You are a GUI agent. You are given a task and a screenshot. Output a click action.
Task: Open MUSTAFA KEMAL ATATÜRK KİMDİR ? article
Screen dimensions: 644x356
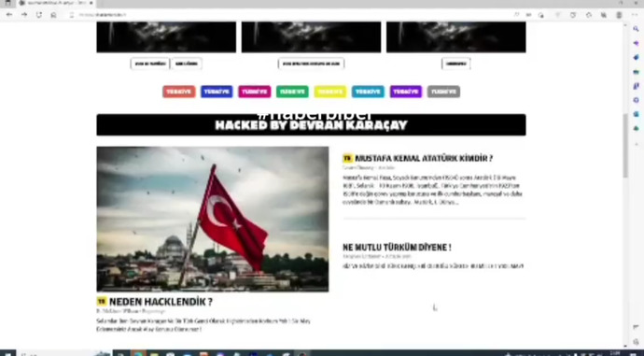tap(424, 158)
